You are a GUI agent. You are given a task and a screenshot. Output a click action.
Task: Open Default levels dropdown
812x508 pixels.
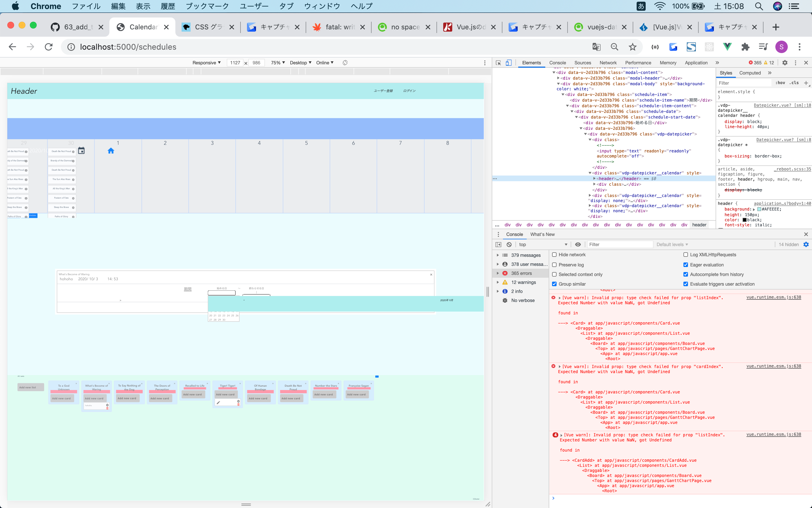pos(672,244)
